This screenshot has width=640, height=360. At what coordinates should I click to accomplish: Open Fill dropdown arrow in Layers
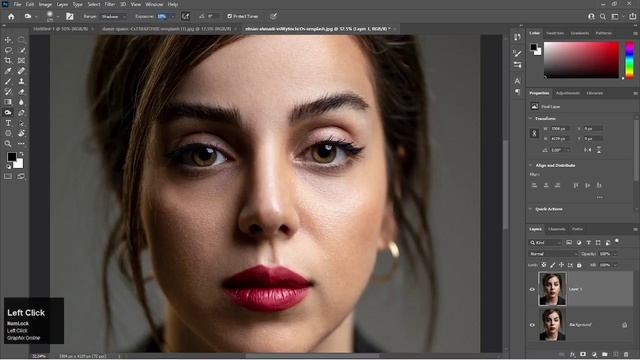pos(615,265)
